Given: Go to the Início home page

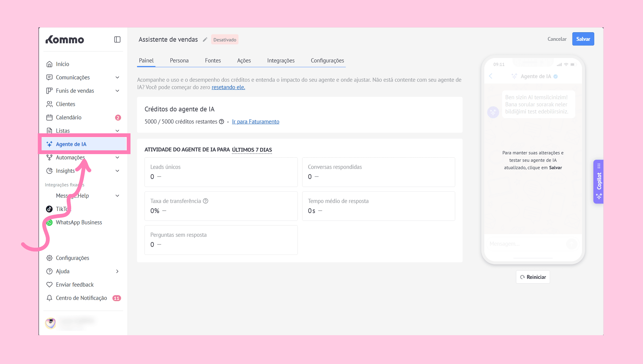Looking at the screenshot, I should point(62,64).
